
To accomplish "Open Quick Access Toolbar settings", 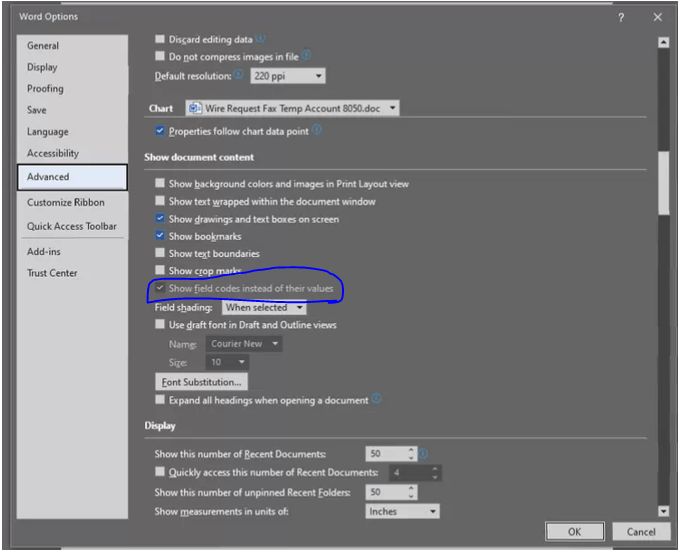I will (x=72, y=226).
